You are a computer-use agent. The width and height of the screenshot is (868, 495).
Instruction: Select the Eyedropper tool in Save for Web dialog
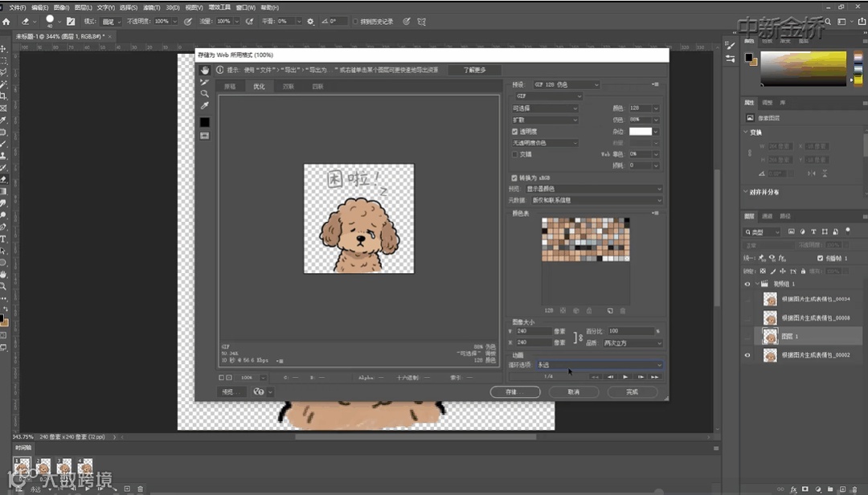click(x=205, y=105)
